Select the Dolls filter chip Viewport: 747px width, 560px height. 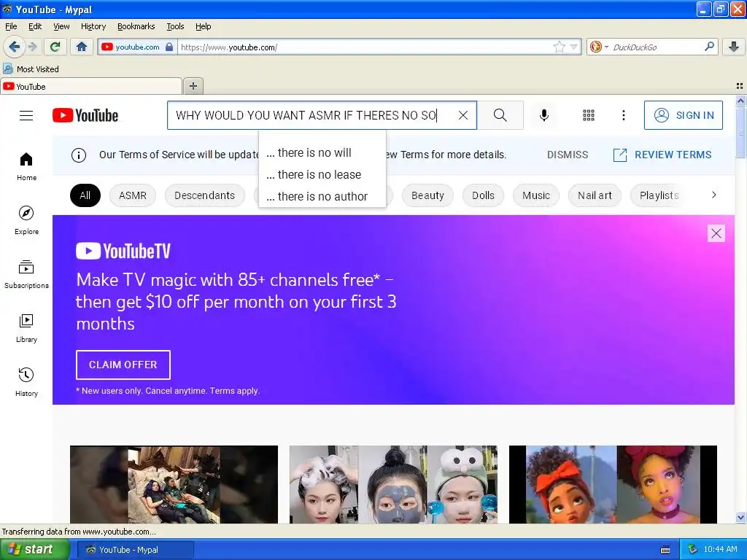pos(483,195)
